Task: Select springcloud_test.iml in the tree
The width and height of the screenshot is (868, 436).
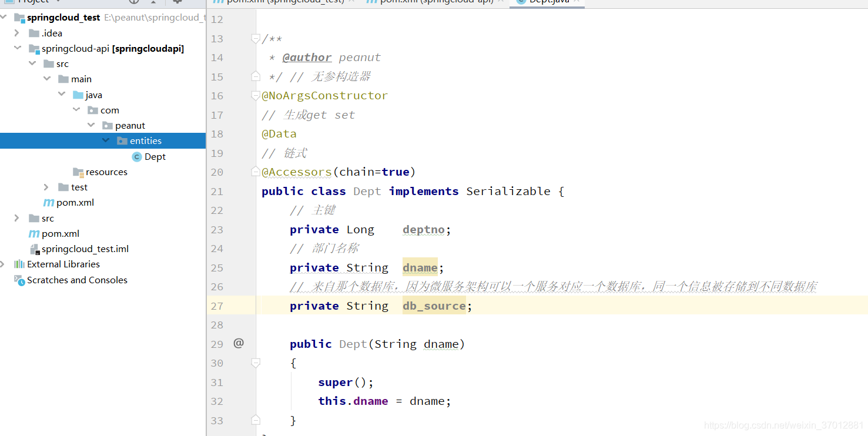Action: pos(85,249)
